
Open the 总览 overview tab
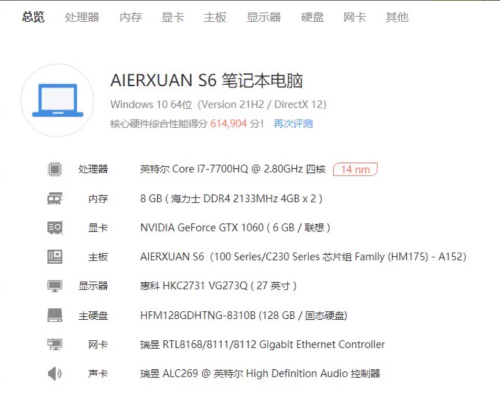pyautogui.click(x=33, y=17)
